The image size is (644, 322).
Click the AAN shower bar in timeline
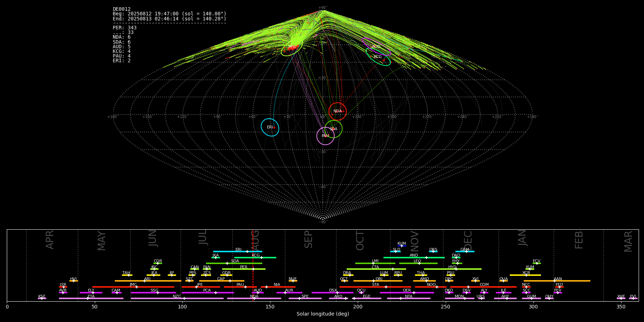tap(557, 281)
